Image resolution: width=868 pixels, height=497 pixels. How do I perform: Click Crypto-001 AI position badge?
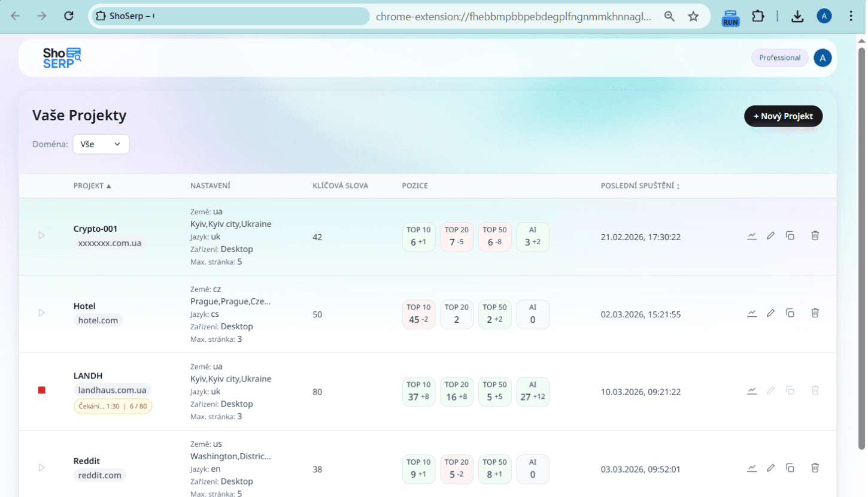533,237
